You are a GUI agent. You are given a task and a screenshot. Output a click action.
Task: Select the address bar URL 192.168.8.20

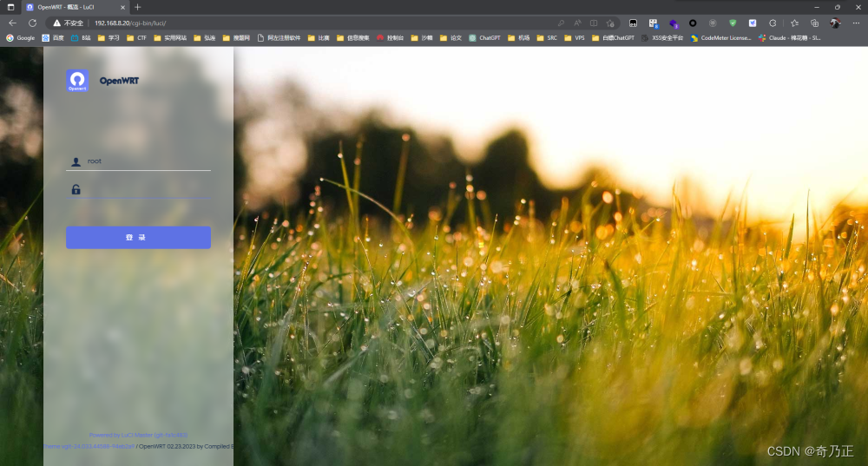tap(130, 23)
